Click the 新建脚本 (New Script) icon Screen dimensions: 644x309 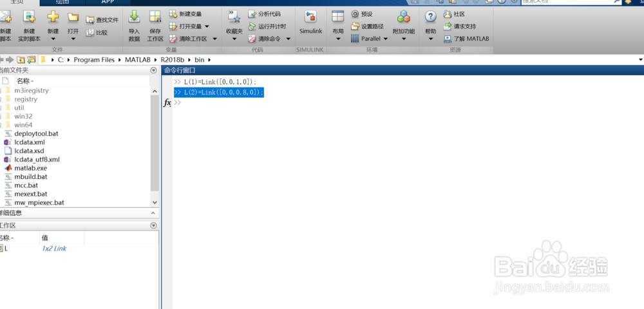coord(5,17)
